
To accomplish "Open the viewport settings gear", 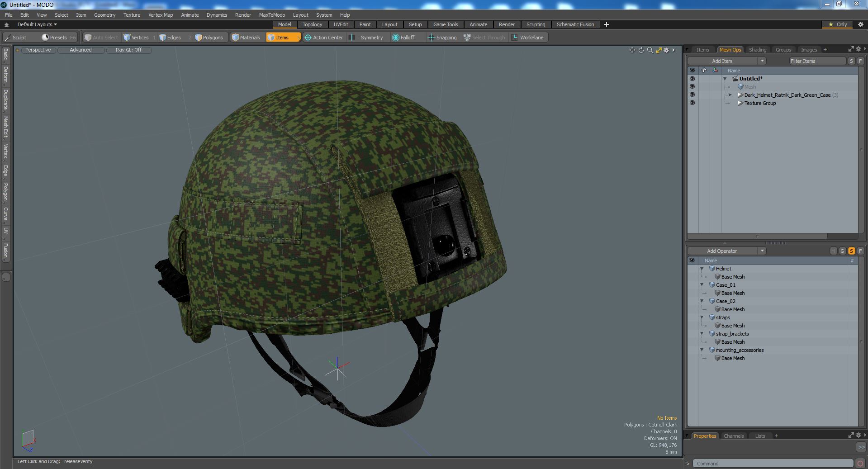I will tap(666, 50).
